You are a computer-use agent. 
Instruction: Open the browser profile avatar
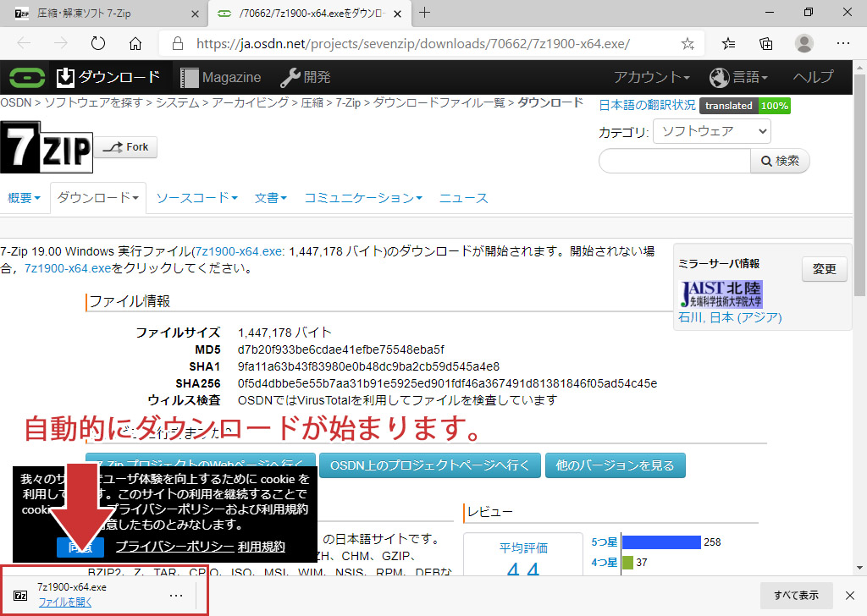pyautogui.click(x=804, y=43)
